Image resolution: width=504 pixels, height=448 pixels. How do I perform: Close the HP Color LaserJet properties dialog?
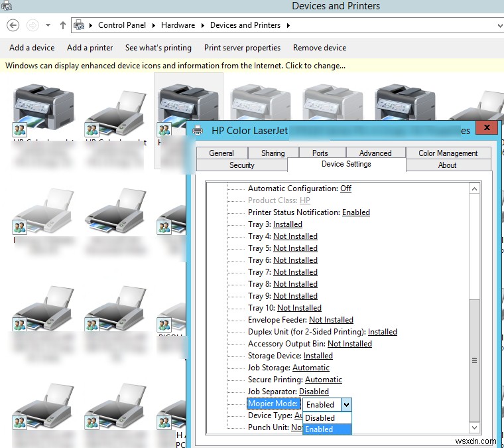tap(487, 127)
